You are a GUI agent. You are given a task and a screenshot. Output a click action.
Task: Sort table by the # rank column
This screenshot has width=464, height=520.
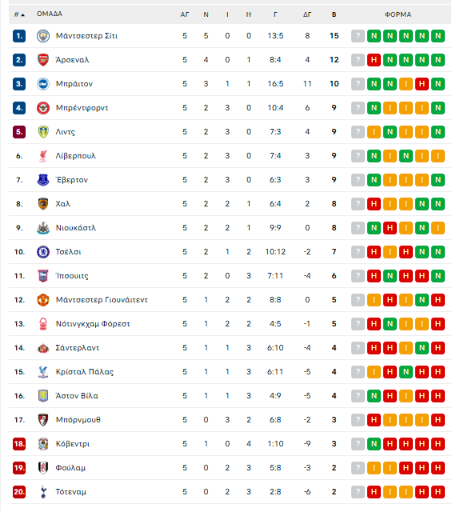(x=19, y=15)
